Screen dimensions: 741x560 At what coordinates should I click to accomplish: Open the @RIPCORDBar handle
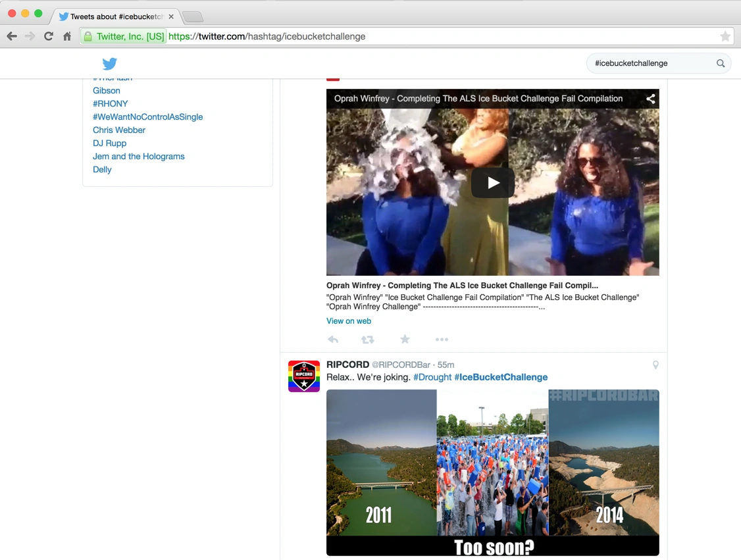pyautogui.click(x=401, y=365)
